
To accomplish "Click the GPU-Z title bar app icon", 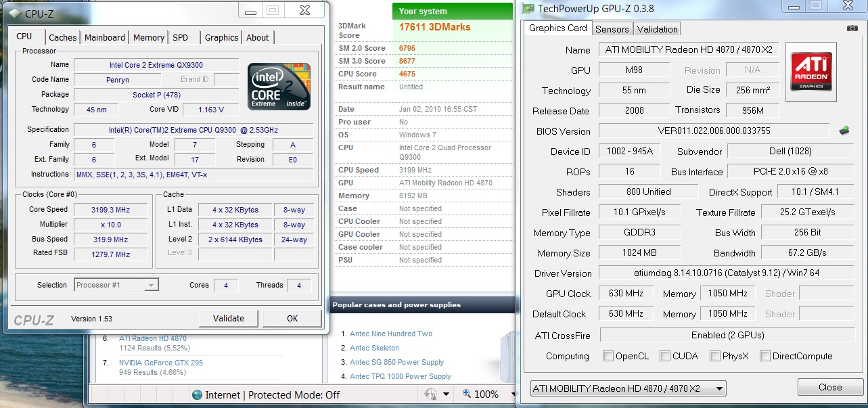I will (x=528, y=9).
